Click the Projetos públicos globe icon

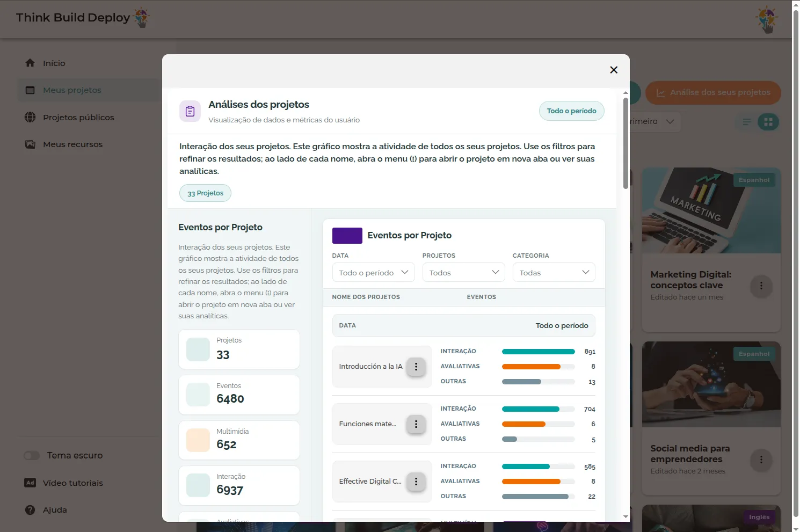pos(30,117)
